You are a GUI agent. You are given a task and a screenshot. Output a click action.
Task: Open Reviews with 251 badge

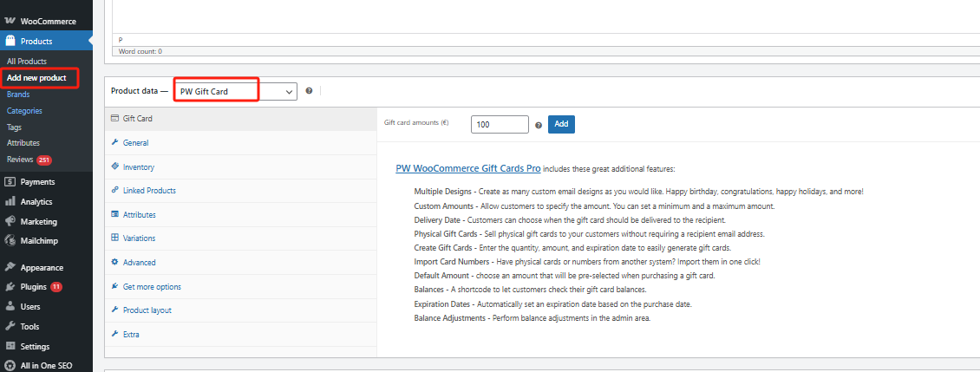20,160
